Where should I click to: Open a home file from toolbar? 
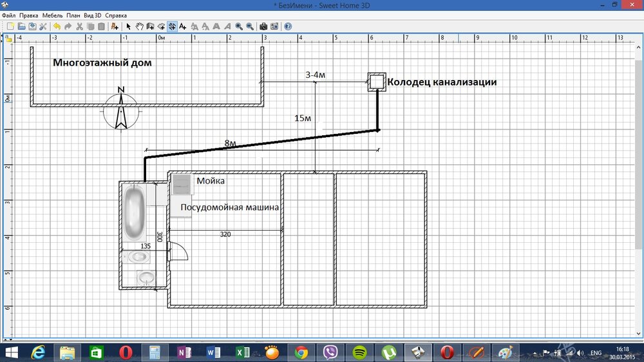[x=21, y=26]
